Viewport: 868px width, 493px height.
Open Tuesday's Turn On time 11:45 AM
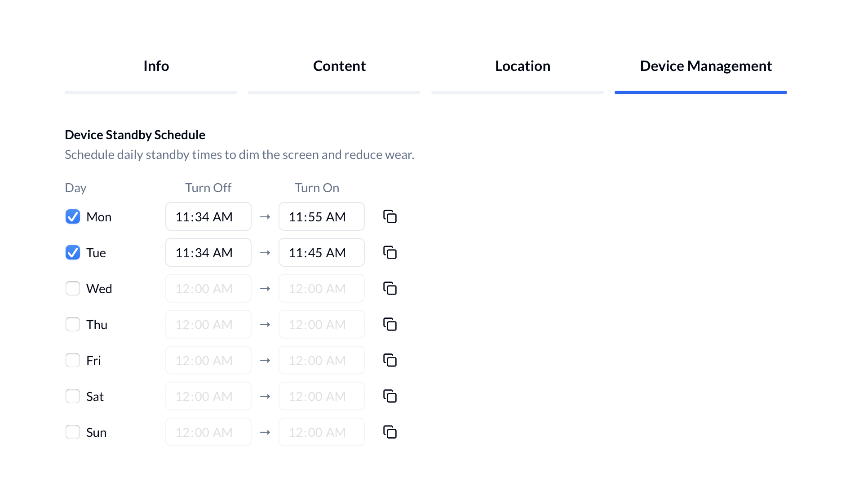(x=321, y=252)
